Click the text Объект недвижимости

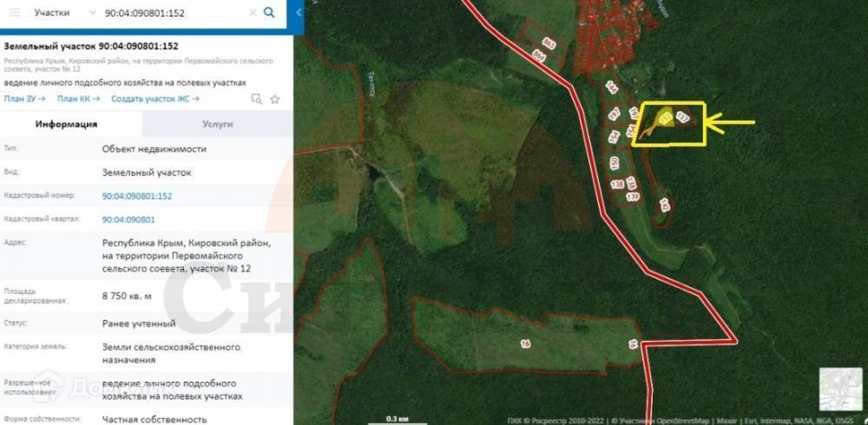point(154,149)
